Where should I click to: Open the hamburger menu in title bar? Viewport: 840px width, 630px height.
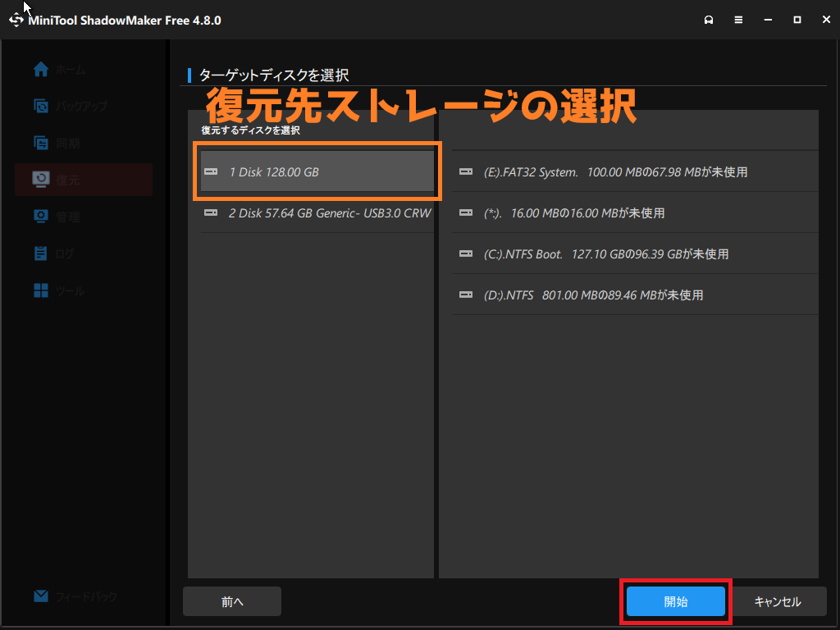pos(738,20)
